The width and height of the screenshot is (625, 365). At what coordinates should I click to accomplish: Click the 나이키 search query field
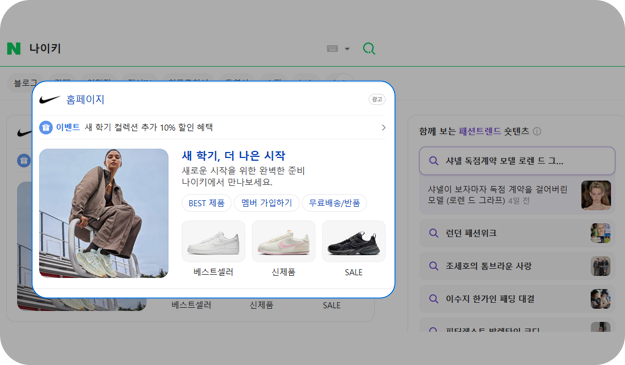(45, 49)
